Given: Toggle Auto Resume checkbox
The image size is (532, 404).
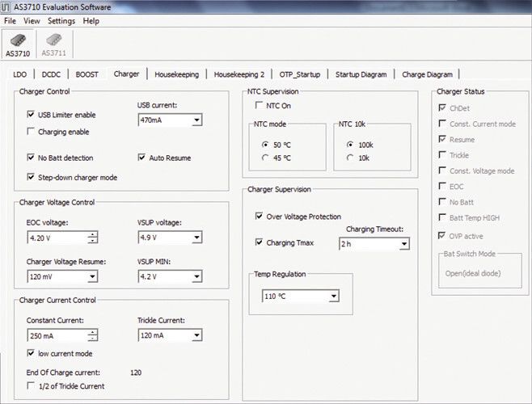Looking at the screenshot, I should [141, 158].
